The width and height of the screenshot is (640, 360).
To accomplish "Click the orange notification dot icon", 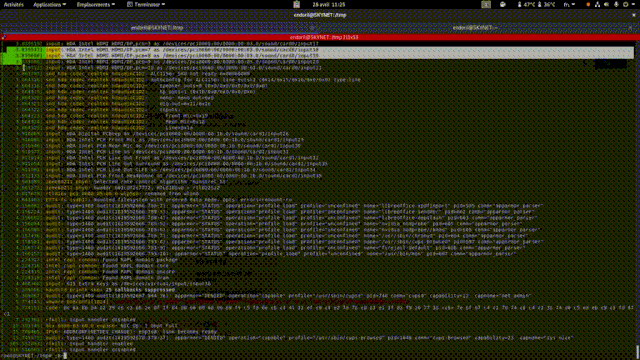I will pyautogui.click(x=588, y=4).
